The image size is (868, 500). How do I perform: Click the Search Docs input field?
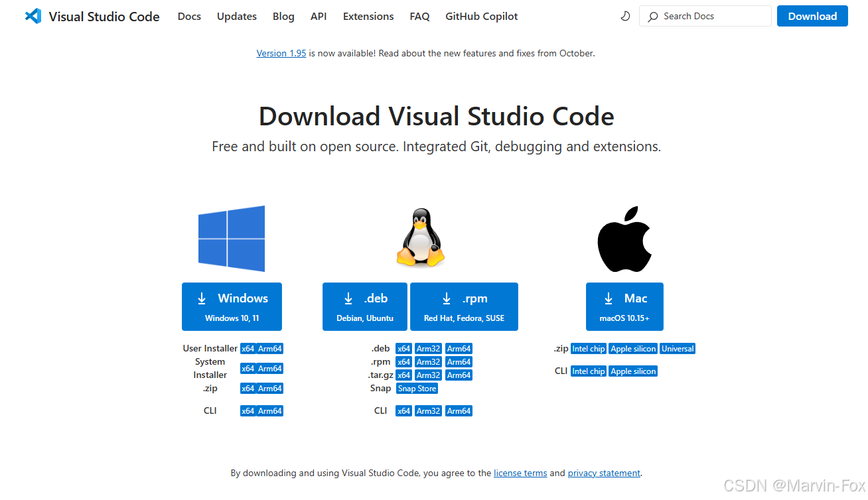coord(705,16)
